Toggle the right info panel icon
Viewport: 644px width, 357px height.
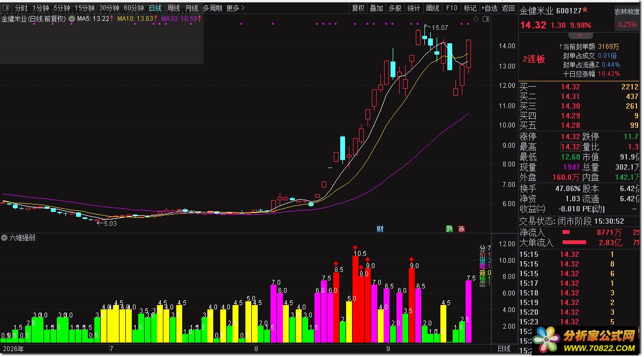[x=485, y=19]
